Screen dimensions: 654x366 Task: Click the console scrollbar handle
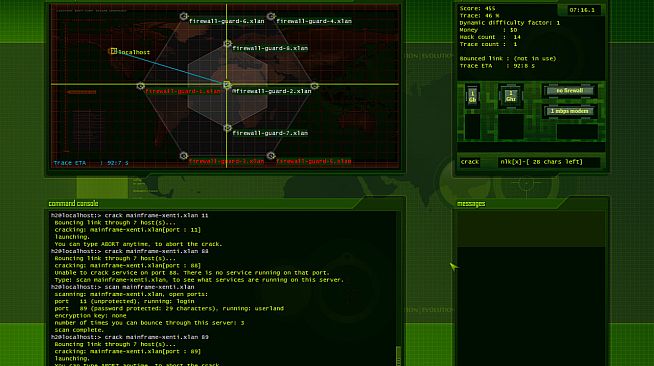coord(398,356)
